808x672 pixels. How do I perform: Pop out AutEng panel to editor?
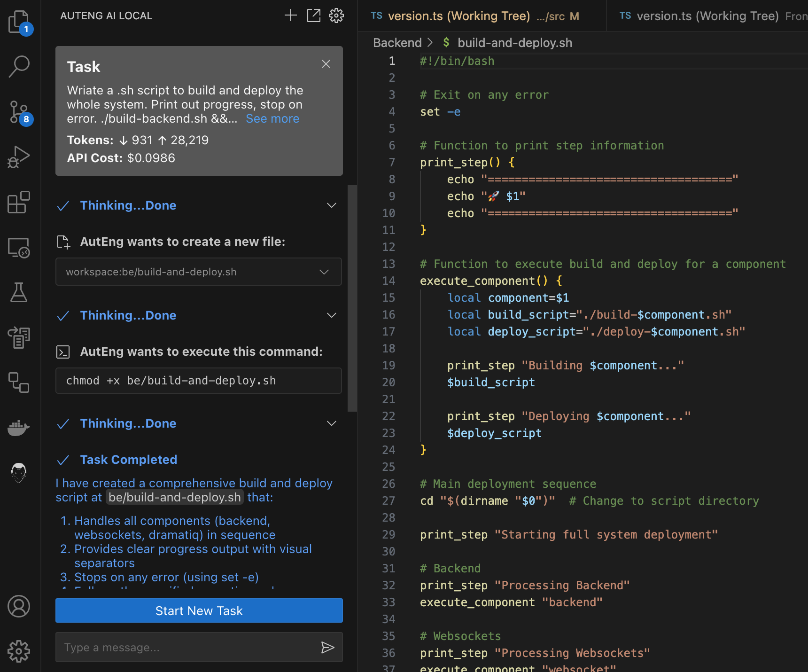[x=313, y=16]
